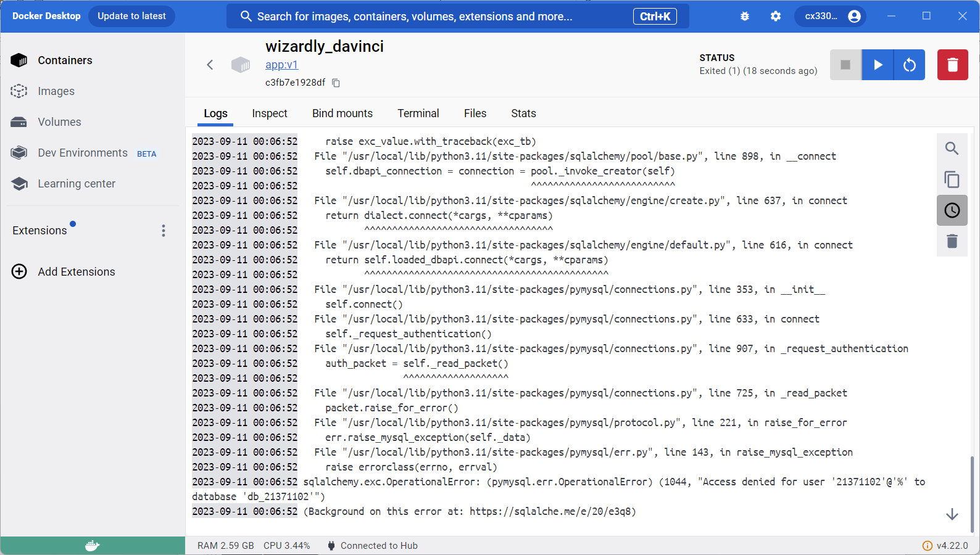Click the log scrollbar thumb

(x=972, y=493)
